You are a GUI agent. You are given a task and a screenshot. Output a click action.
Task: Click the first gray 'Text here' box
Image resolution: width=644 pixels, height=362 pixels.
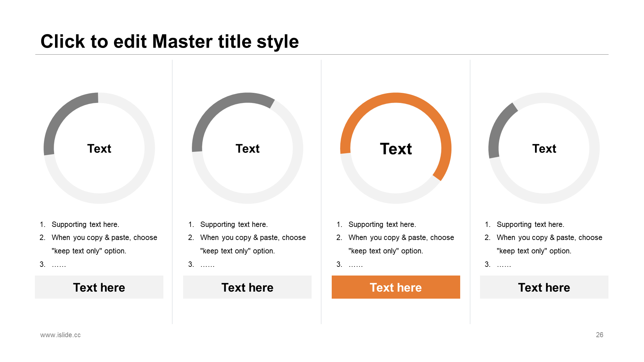pyautogui.click(x=99, y=287)
